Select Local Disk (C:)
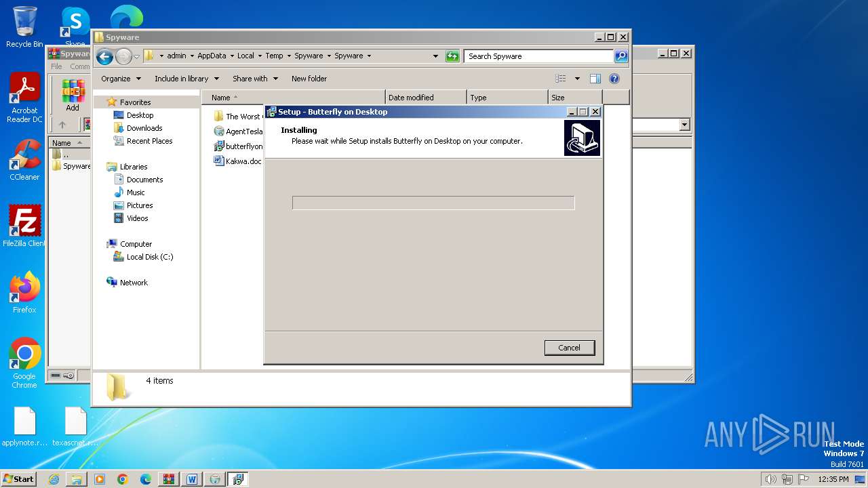The image size is (868, 488). [x=149, y=257]
